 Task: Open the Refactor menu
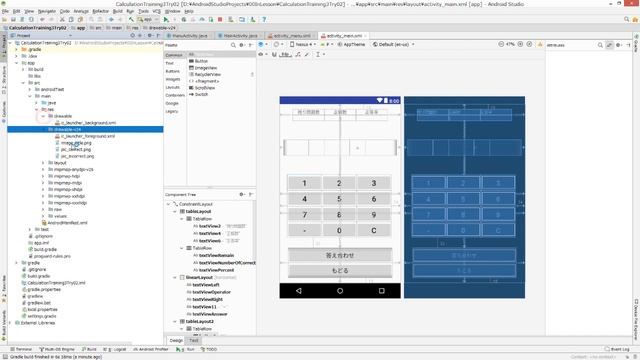point(100,11)
